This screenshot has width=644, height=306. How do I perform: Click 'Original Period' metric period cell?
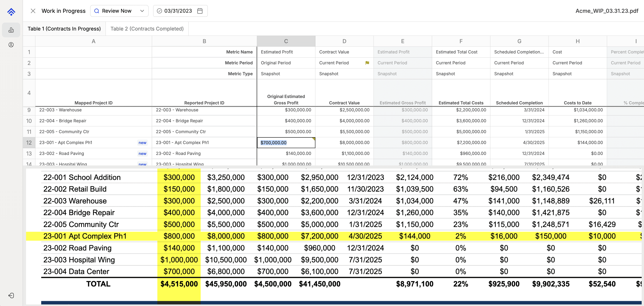(x=286, y=63)
